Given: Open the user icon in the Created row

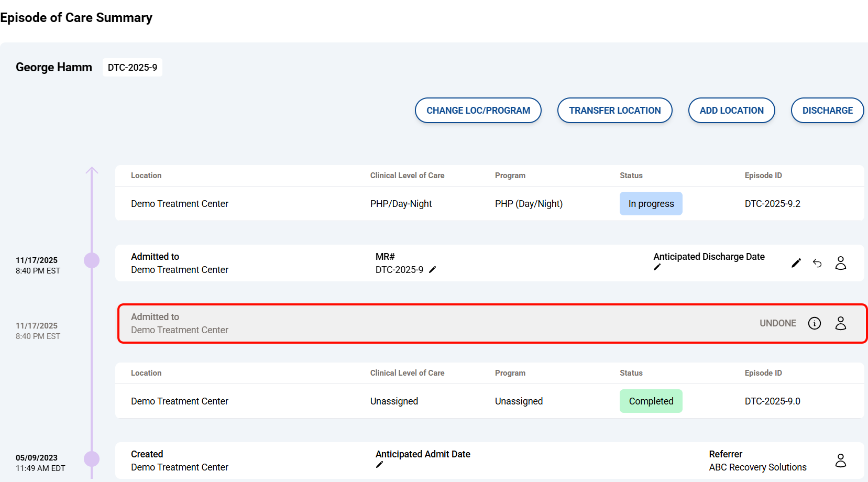Looking at the screenshot, I should (841, 461).
